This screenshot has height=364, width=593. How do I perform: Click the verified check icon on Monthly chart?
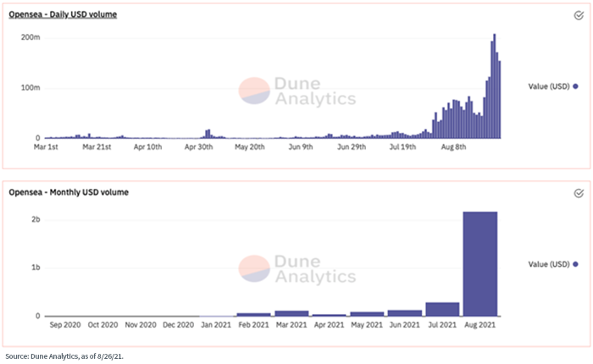pyautogui.click(x=579, y=193)
